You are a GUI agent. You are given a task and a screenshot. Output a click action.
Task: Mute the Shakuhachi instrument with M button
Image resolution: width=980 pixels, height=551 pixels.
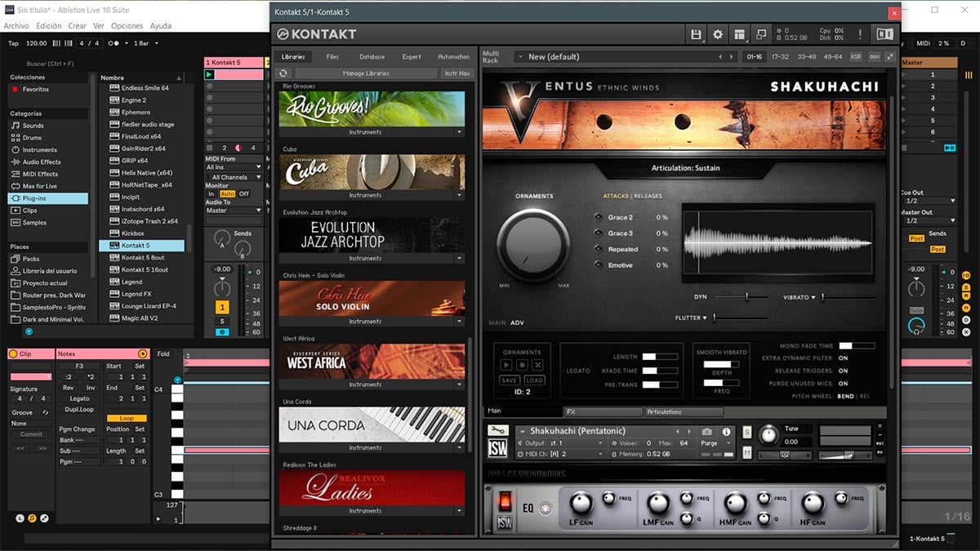point(747,453)
